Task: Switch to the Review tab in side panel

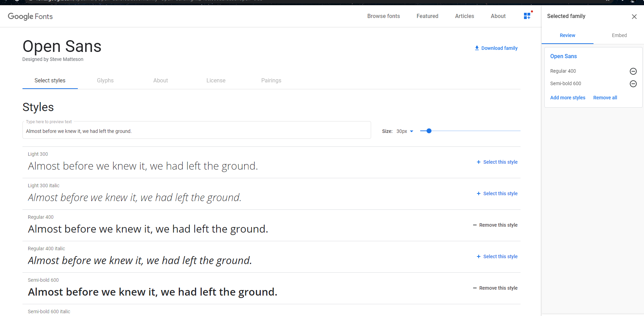Action: (568, 35)
